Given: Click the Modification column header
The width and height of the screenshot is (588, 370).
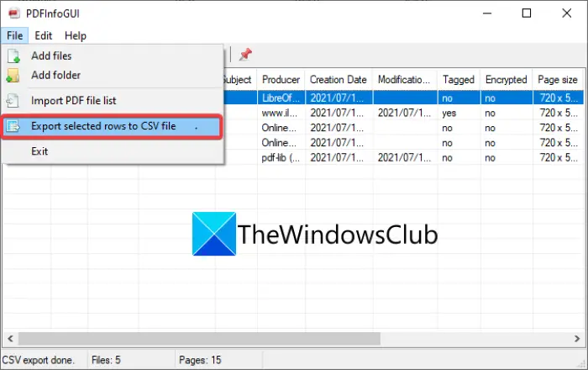Looking at the screenshot, I should coord(405,80).
